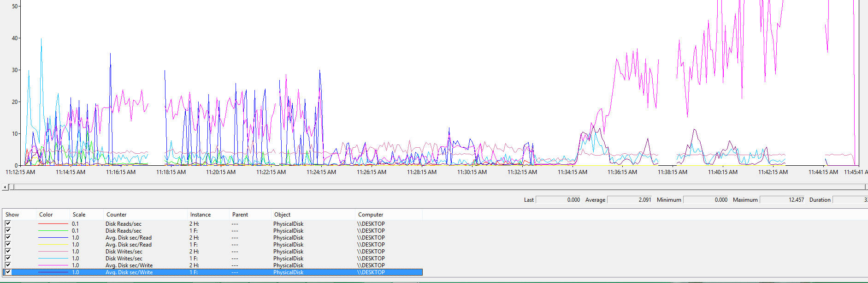
Task: Click the green line color swatch
Action: tap(53, 230)
